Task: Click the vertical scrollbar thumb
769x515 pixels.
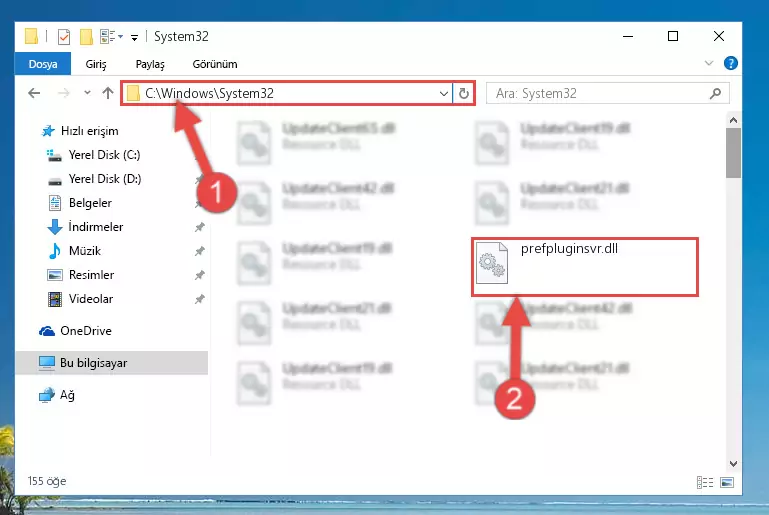Action: coord(733,153)
